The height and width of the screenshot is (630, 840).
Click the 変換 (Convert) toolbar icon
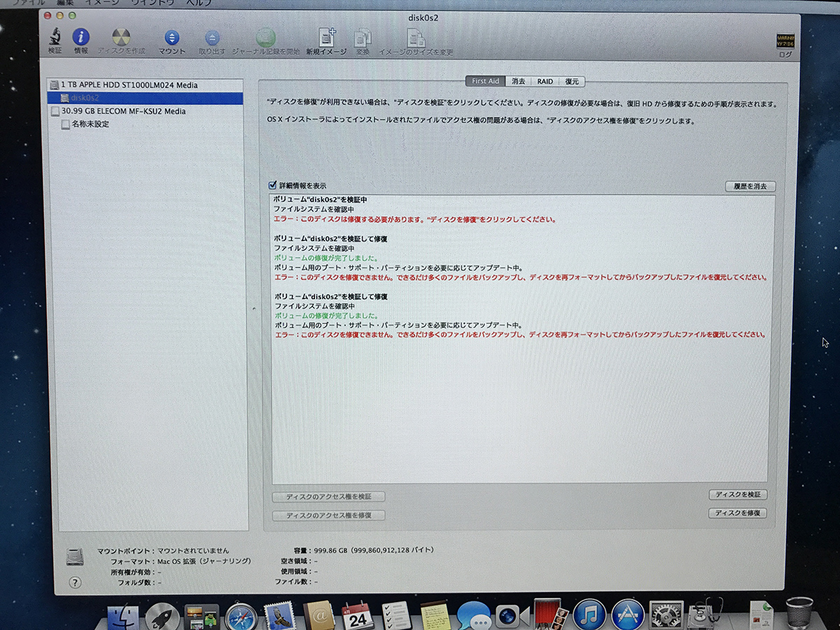point(363,39)
